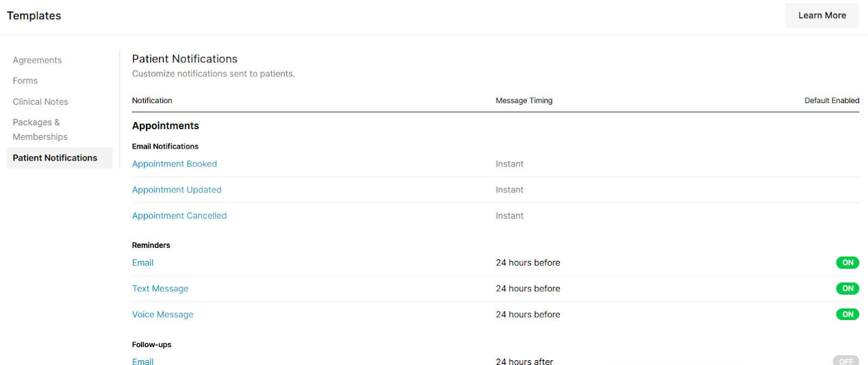Click the Message Timing column header
Viewport: 868px width, 365px height.
(x=524, y=100)
